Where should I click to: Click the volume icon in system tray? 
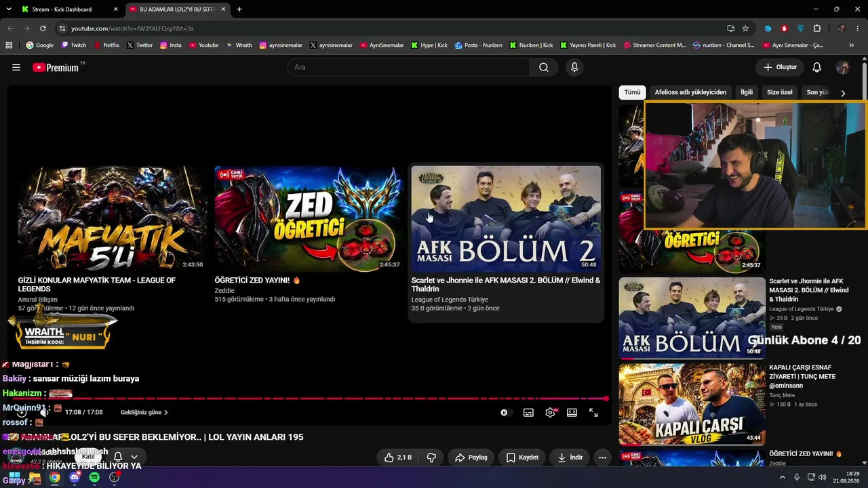[x=823, y=477]
